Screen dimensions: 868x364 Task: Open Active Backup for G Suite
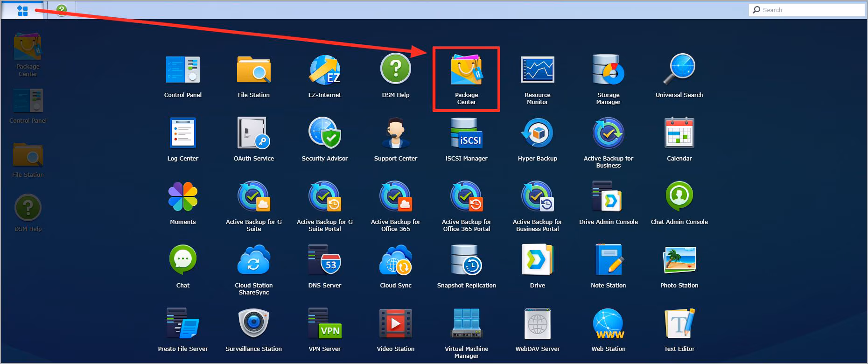254,206
